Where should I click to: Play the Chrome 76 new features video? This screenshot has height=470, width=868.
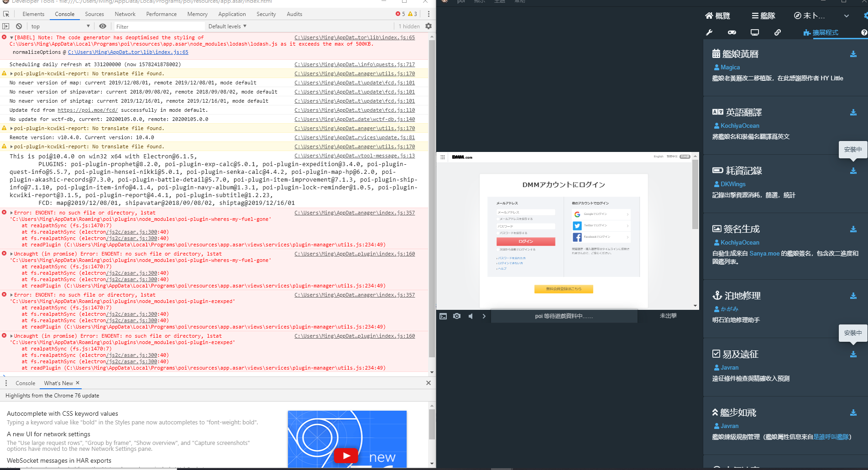tap(346, 455)
